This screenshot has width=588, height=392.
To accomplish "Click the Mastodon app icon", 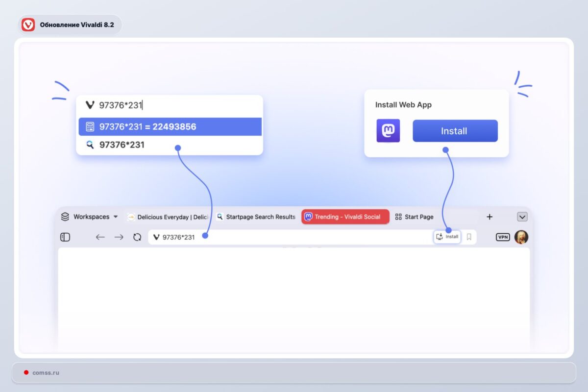I will coord(388,131).
